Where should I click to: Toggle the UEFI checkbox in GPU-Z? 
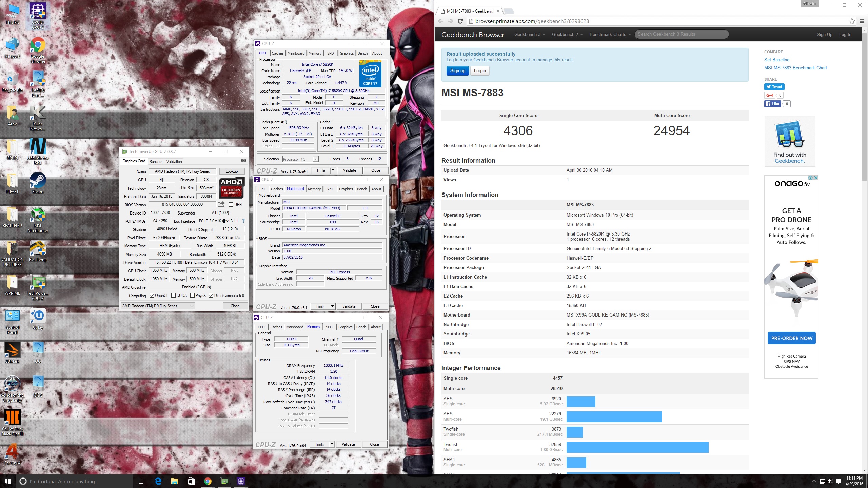tap(231, 205)
